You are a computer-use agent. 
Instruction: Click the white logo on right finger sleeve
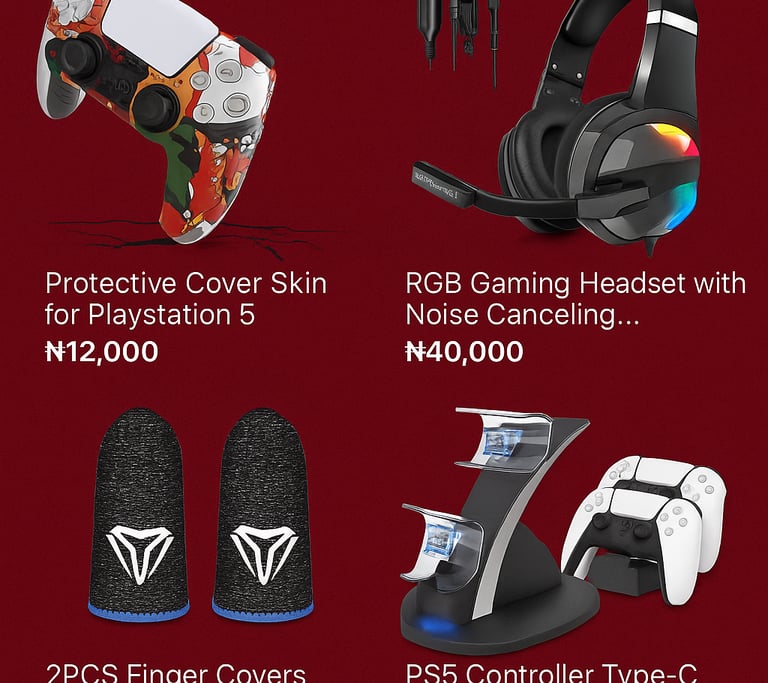(x=264, y=555)
